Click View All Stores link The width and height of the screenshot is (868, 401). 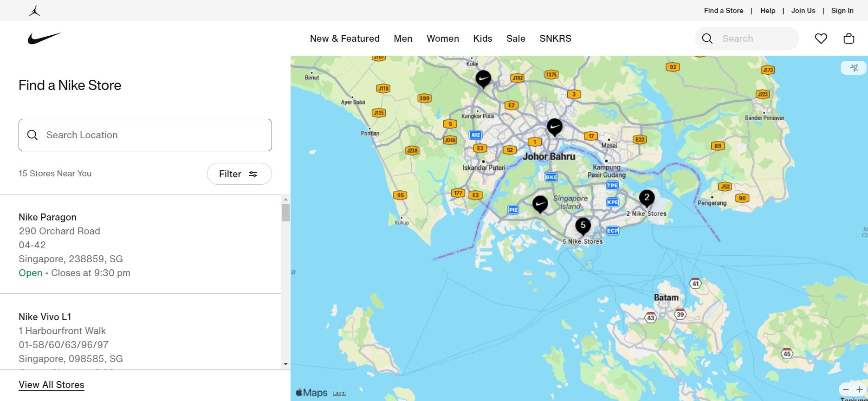pyautogui.click(x=52, y=385)
